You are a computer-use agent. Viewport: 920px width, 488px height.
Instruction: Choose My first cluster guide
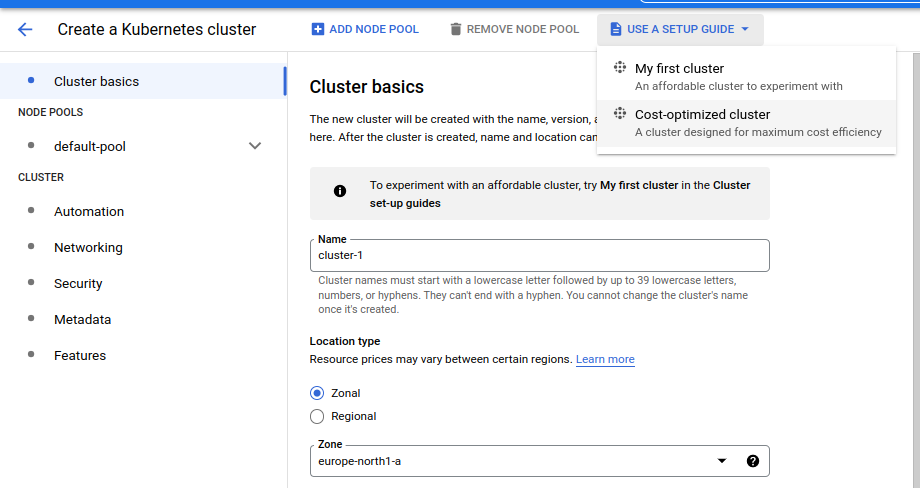[x=746, y=77]
